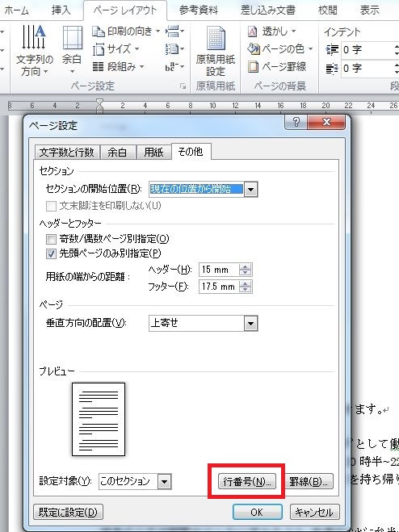Toggle 奇数/偶数ページ別指定 checkbox
399x532 pixels.
pyautogui.click(x=51, y=239)
